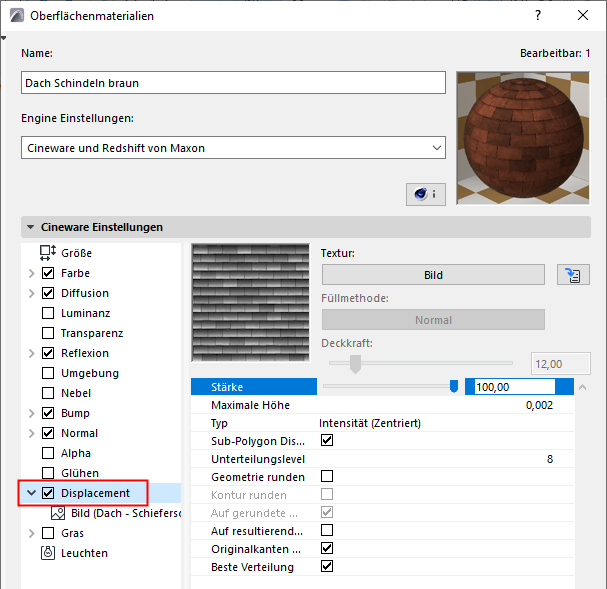Close the Oberflächenmaterialien dialog

[583, 15]
